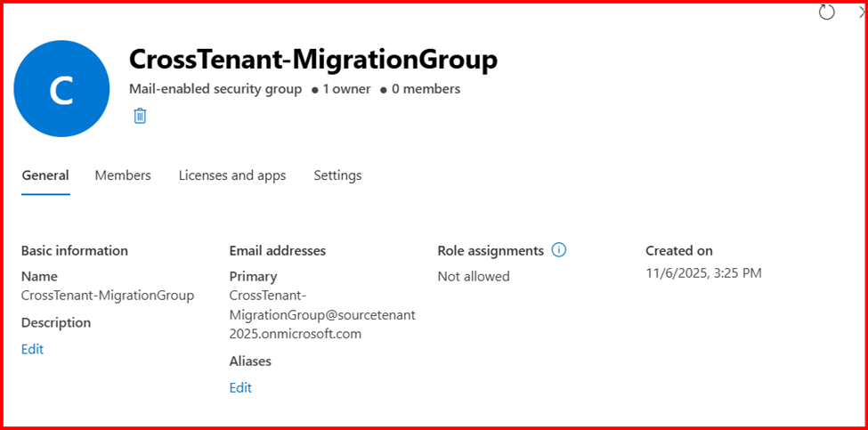Open the Settings tab

coord(337,175)
